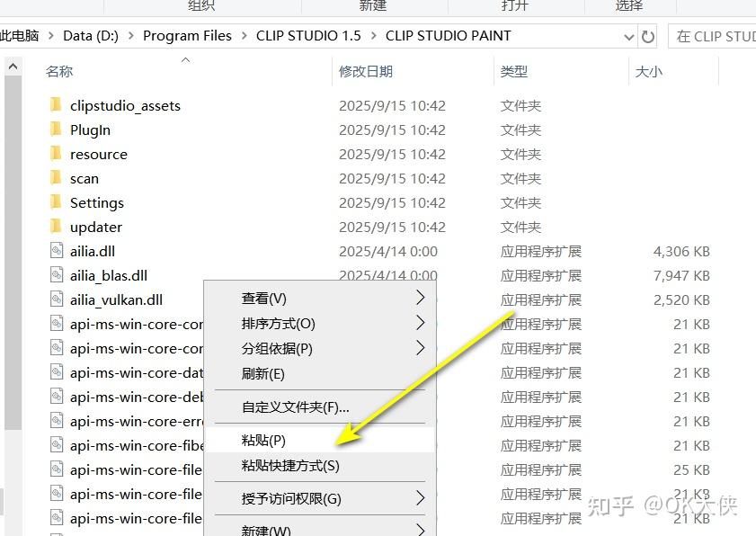Image resolution: width=756 pixels, height=536 pixels.
Task: Choose 授予访问权限(G) menu entry
Action: [x=320, y=498]
